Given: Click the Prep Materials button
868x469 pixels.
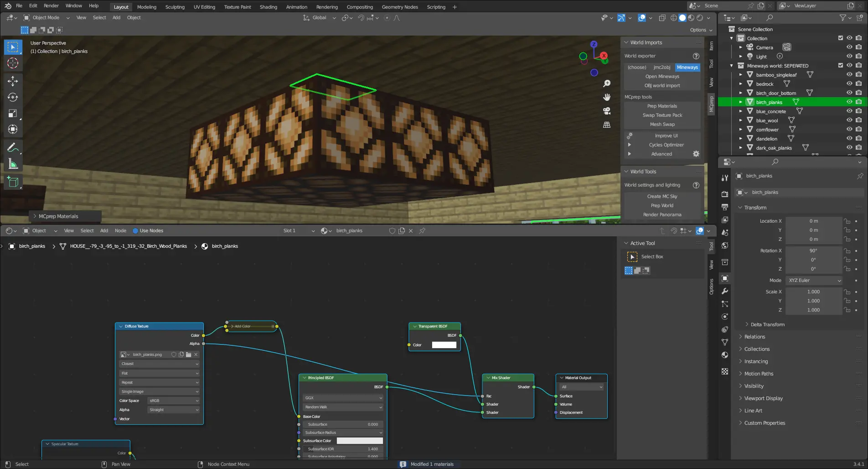Looking at the screenshot, I should click(x=662, y=106).
